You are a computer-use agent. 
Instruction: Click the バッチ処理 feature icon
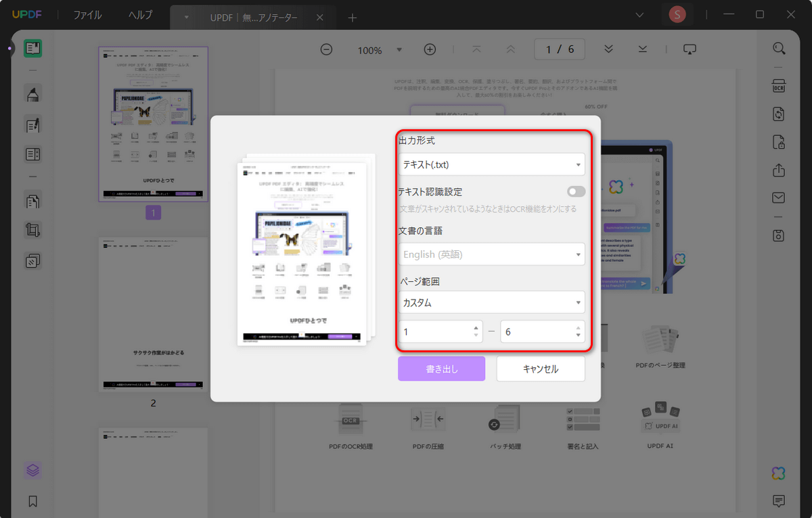pos(505,420)
